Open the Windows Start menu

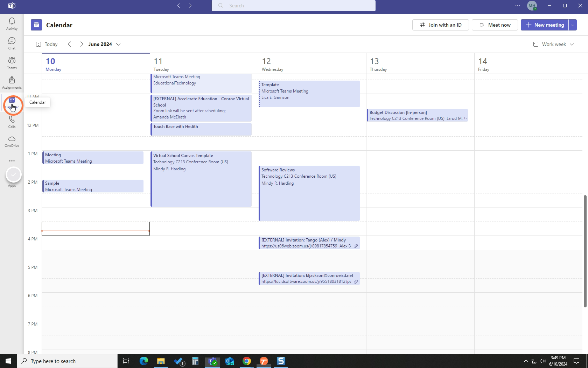tap(8, 361)
